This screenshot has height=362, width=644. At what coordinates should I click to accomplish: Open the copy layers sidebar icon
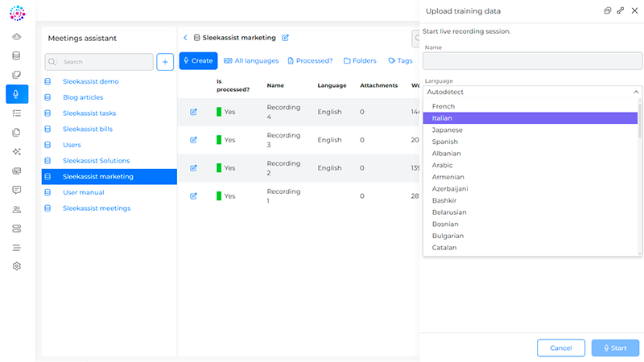click(x=16, y=75)
